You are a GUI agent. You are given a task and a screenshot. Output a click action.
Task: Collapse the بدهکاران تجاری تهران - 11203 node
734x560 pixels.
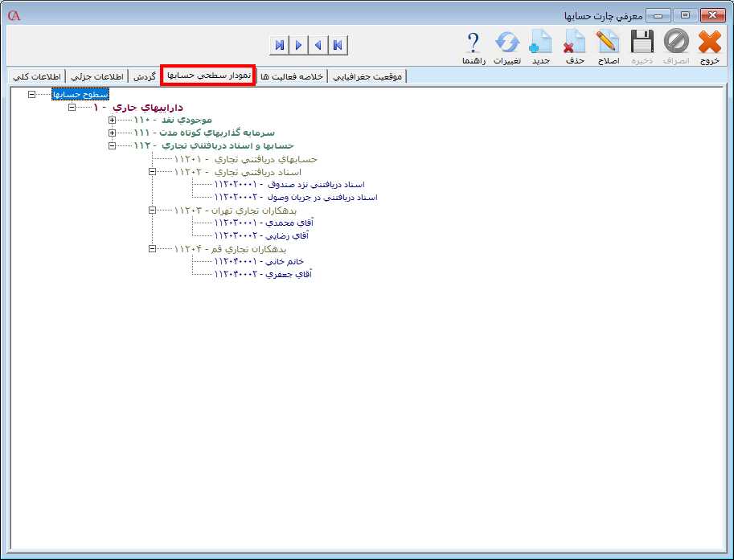[x=152, y=210]
